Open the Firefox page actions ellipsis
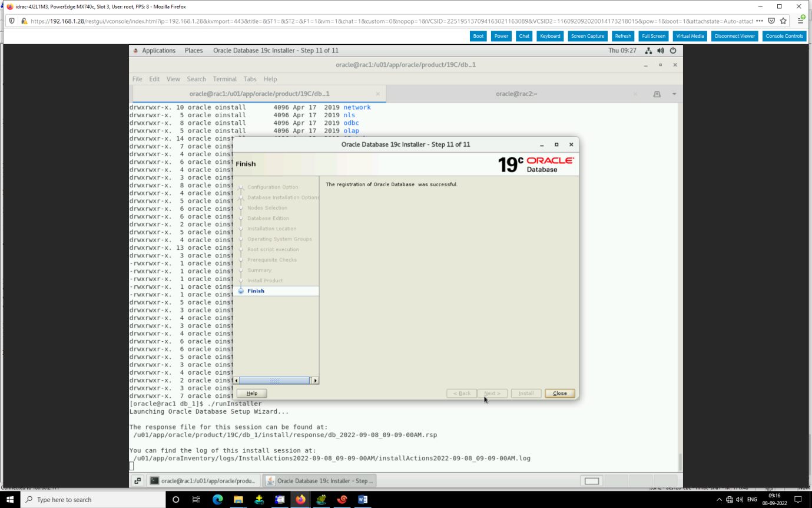This screenshot has height=508, width=812. 759,21
